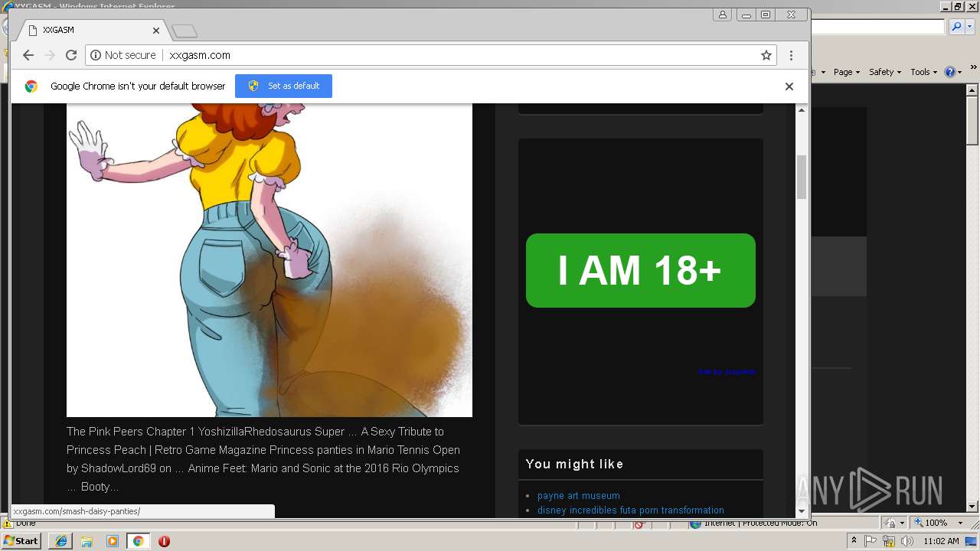Image resolution: width=980 pixels, height=551 pixels.
Task: Select the XXGASM tab
Action: [x=92, y=31]
